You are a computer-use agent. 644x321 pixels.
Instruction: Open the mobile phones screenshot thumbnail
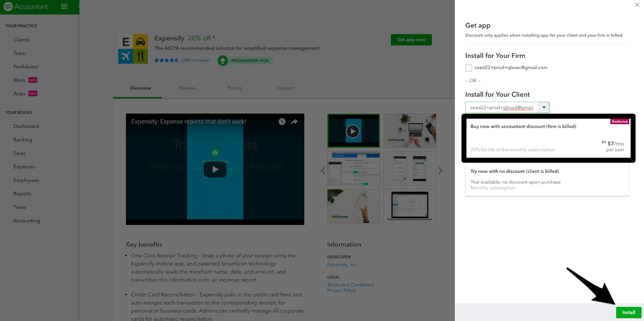tap(410, 168)
